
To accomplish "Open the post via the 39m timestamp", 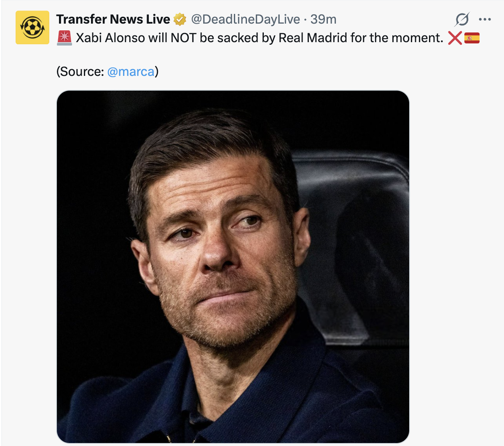I will (323, 19).
